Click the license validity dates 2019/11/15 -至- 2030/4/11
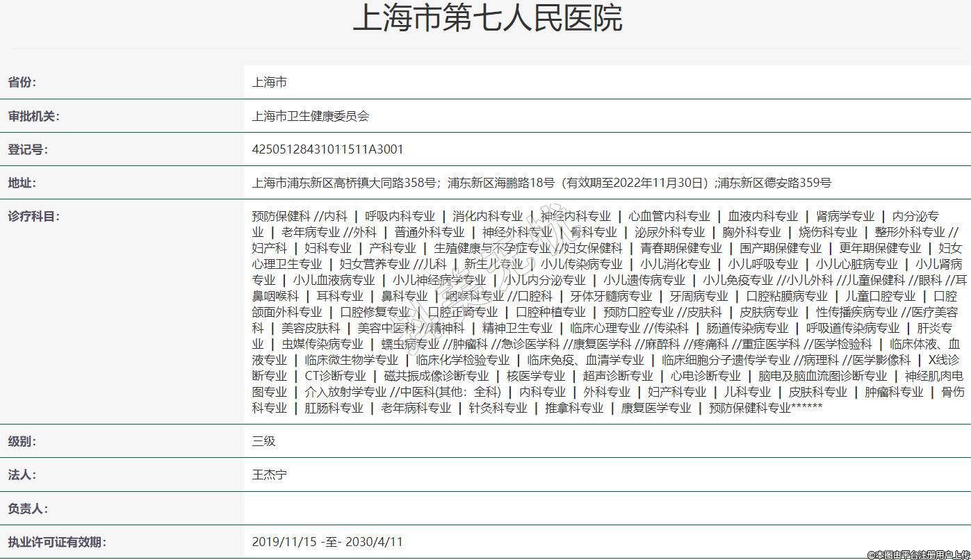The height and width of the screenshot is (560, 971). [x=327, y=542]
